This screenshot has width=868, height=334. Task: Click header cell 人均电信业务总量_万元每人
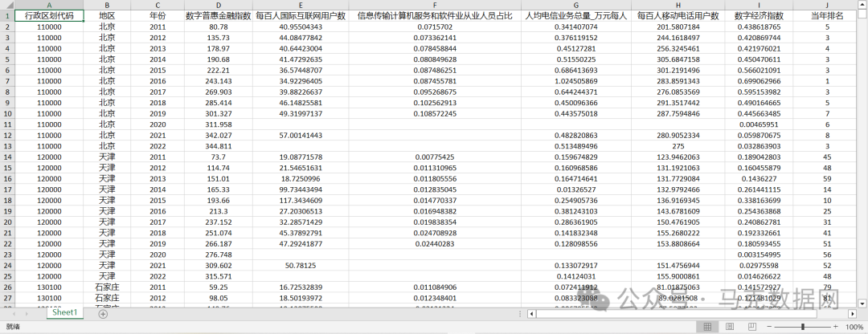[x=575, y=16]
